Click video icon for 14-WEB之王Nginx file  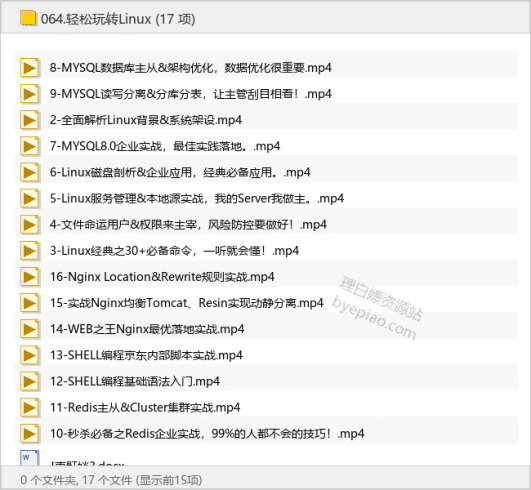(29, 329)
